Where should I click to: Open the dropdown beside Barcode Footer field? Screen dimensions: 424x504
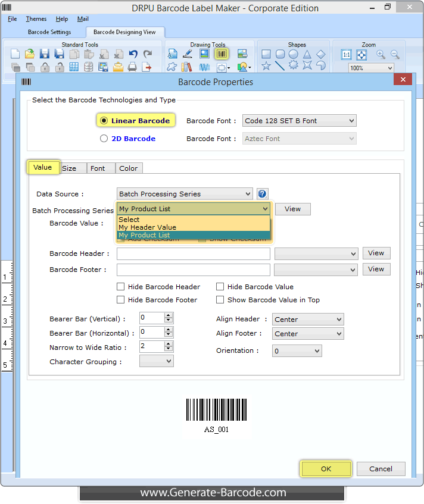[316, 270]
